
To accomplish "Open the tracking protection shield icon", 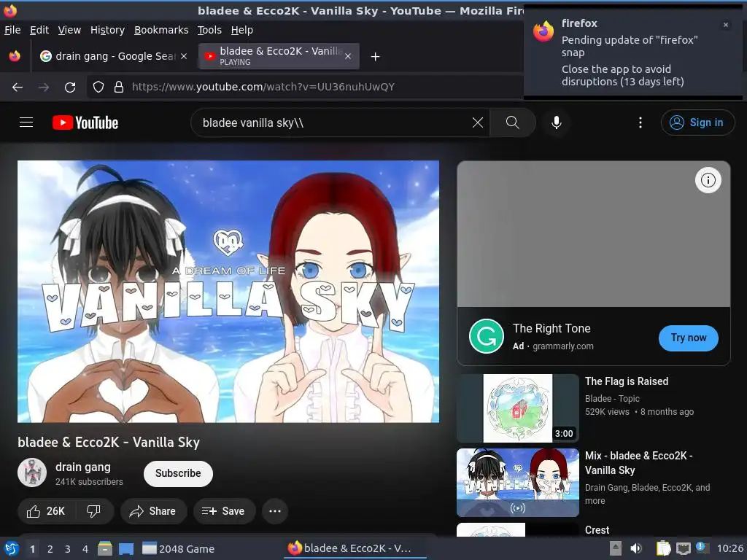I will pyautogui.click(x=98, y=87).
